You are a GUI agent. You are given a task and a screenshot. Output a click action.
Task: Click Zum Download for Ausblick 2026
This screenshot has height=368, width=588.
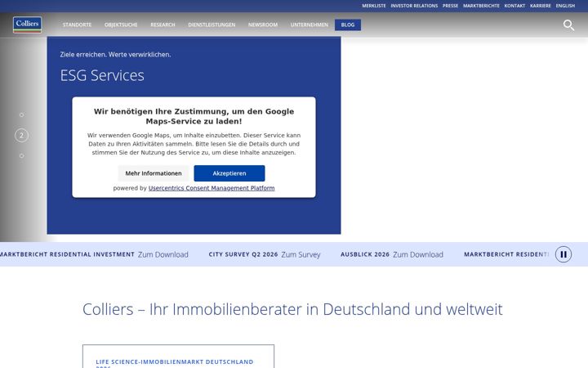tap(418, 254)
